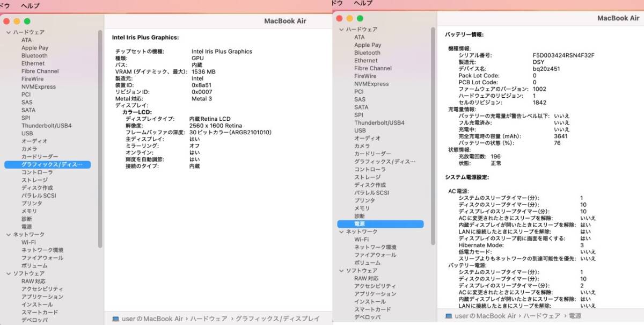Select USB in the battery window sidebar
The width and height of the screenshot is (644, 325).
(360, 131)
